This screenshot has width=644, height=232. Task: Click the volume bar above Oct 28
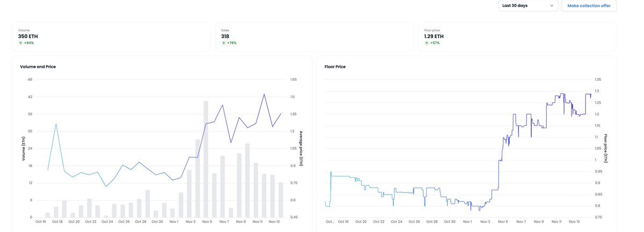(139, 208)
